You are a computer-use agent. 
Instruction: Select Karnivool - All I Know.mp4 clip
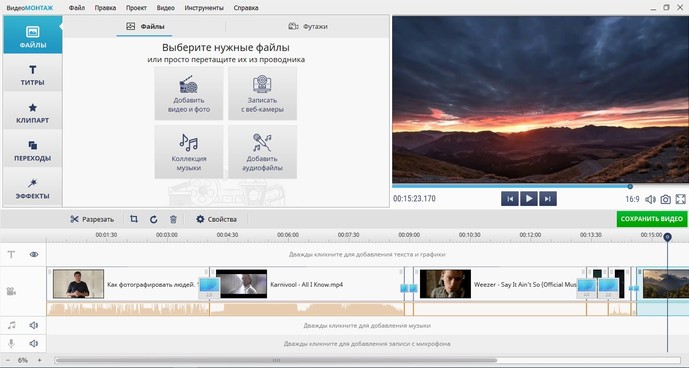coord(306,284)
